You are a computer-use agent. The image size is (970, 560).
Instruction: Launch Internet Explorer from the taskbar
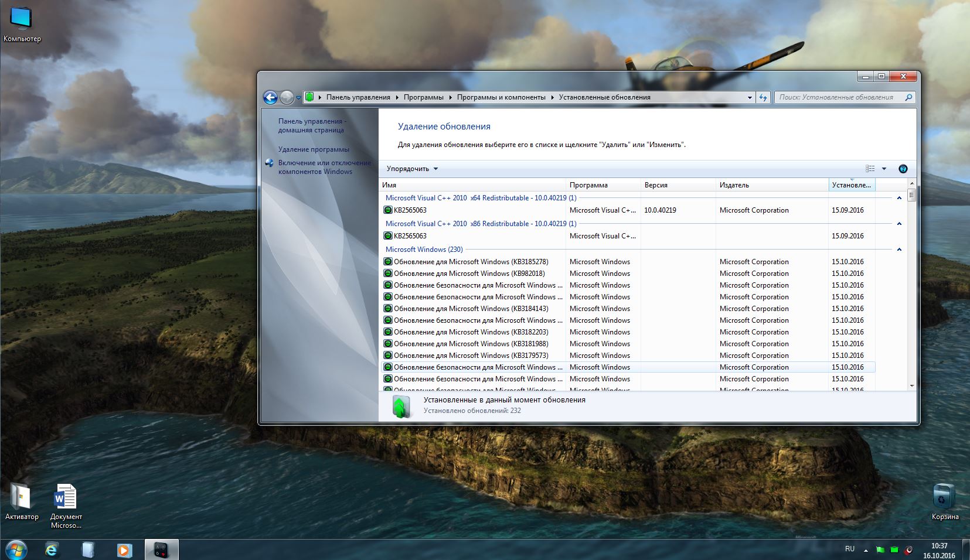[52, 550]
